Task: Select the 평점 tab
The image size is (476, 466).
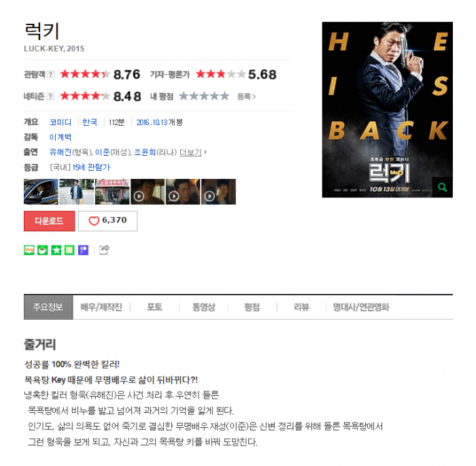Action: click(252, 307)
